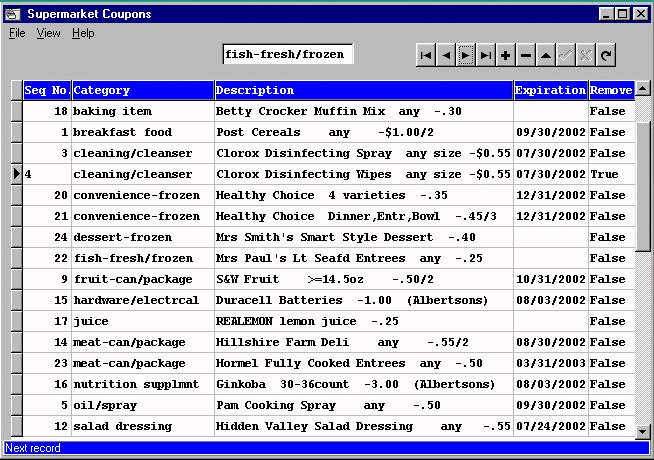The width and height of the screenshot is (654, 460).
Task: Delete current record with minus button
Action: point(526,55)
